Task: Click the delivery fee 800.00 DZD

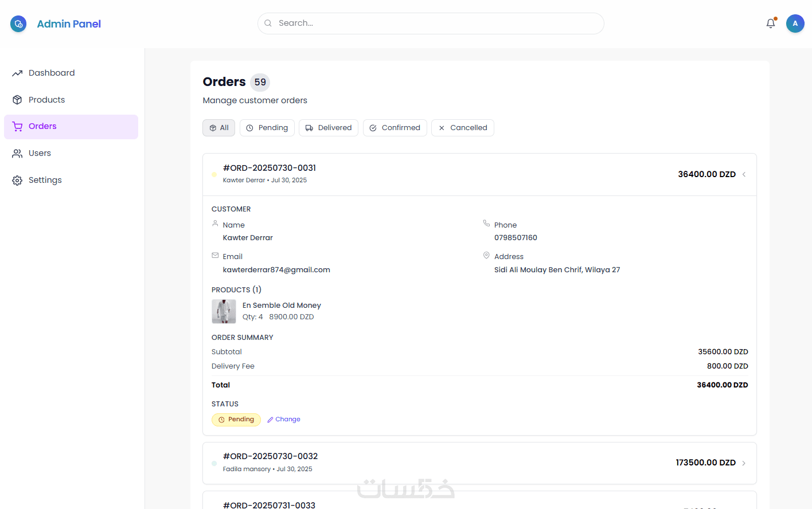Action: [x=727, y=366]
